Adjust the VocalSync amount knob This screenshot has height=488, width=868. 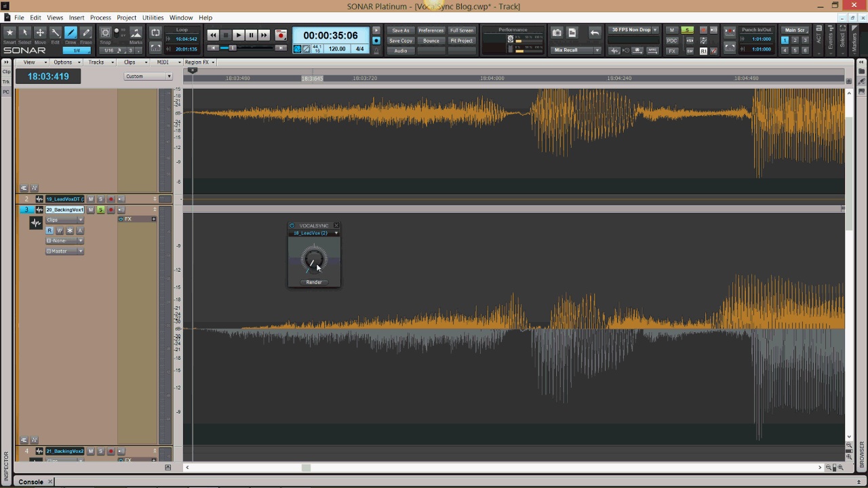(313, 259)
